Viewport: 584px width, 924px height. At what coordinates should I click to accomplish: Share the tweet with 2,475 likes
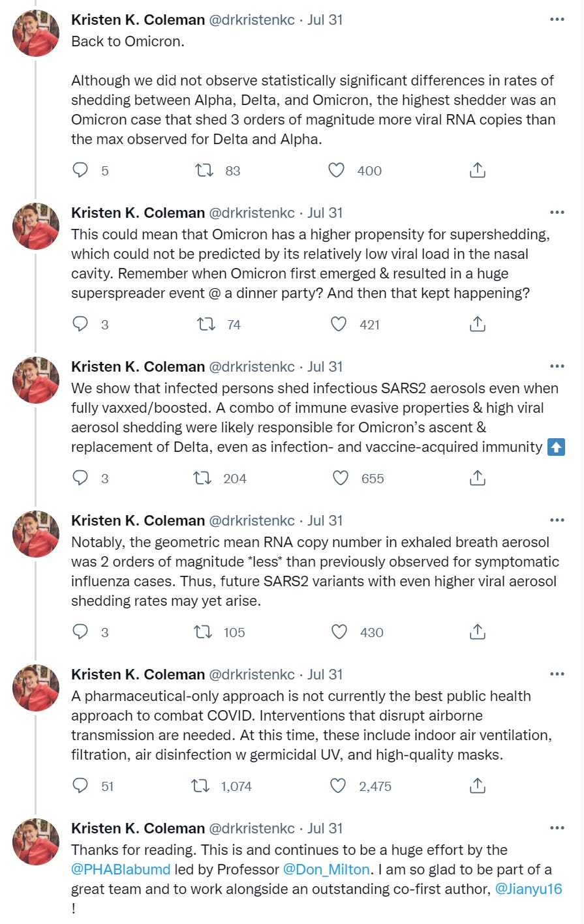pyautogui.click(x=478, y=786)
